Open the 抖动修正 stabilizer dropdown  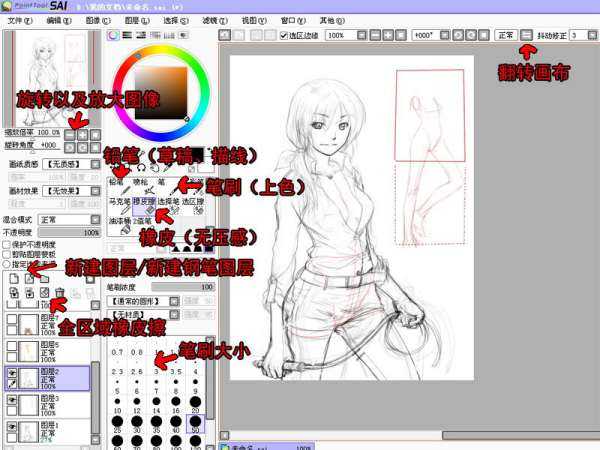[578, 35]
